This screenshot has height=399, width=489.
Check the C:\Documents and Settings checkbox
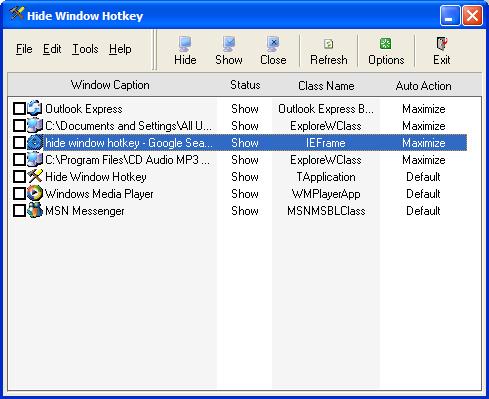pyautogui.click(x=19, y=125)
